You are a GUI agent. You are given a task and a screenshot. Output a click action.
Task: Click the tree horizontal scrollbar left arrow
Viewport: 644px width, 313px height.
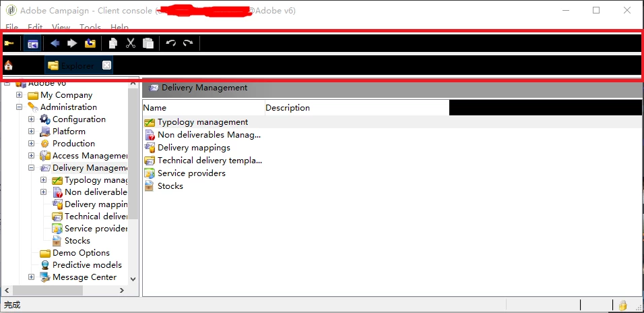7,290
